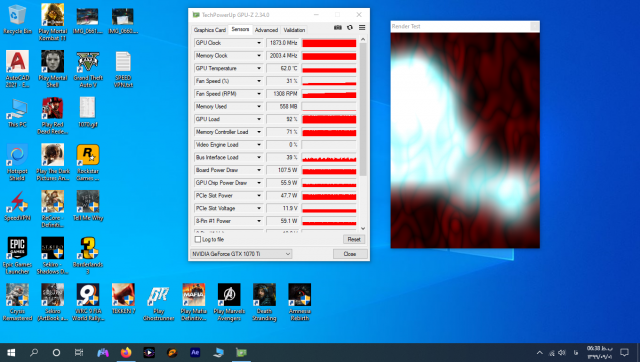Image resolution: width=640 pixels, height=362 pixels.
Task: Close the Render Test window
Action: 534,27
